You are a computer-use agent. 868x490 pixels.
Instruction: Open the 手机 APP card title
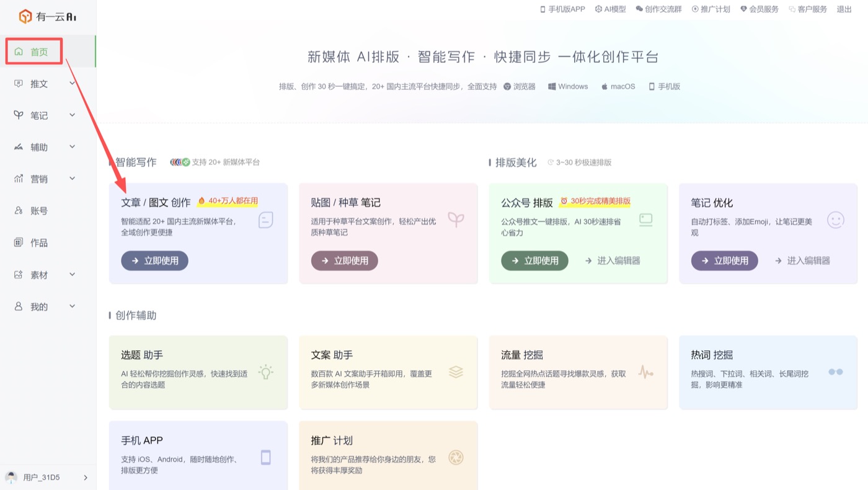tap(142, 440)
